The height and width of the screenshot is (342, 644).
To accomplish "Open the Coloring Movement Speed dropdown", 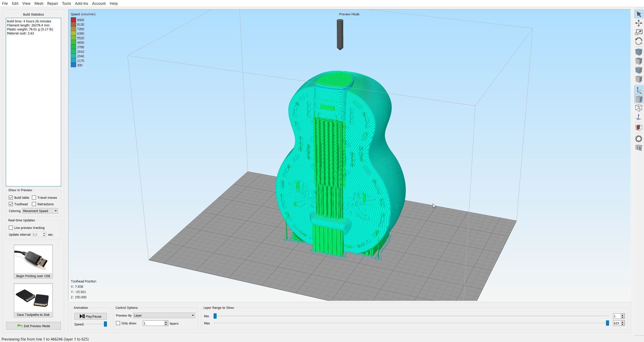I will point(40,211).
